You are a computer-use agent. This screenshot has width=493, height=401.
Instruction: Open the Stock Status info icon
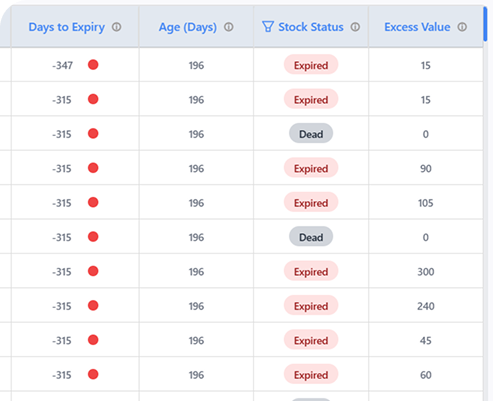click(355, 27)
